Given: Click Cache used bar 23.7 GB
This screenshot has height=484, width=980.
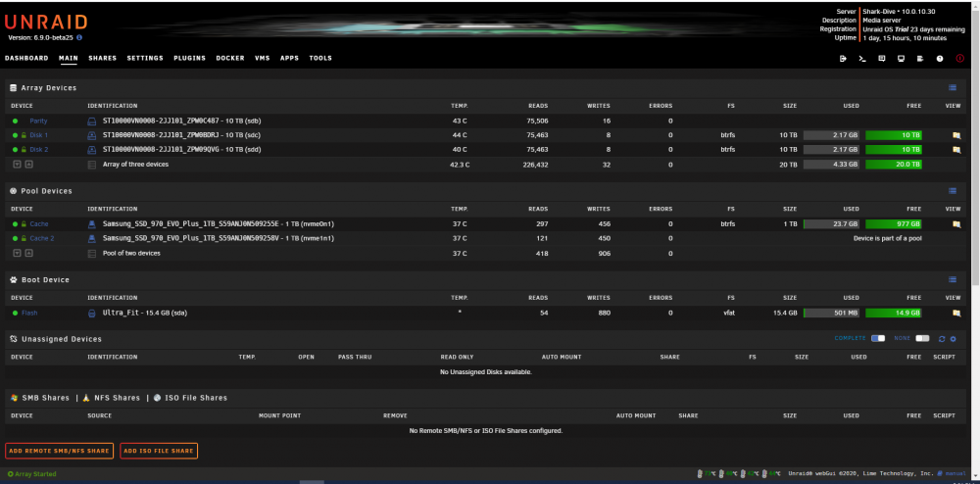Looking at the screenshot, I should [831, 223].
